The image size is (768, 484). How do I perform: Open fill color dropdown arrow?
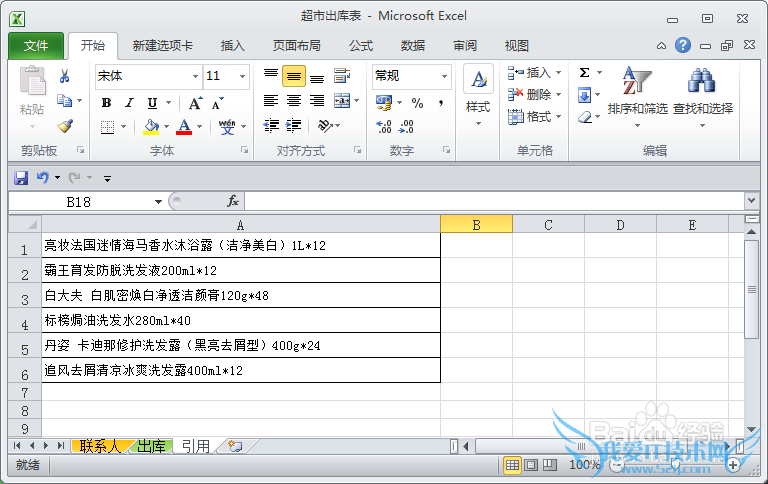167,127
